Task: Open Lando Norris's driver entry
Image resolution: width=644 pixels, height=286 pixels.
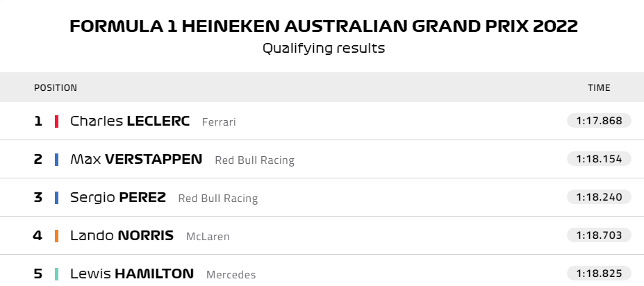Action: point(122,235)
